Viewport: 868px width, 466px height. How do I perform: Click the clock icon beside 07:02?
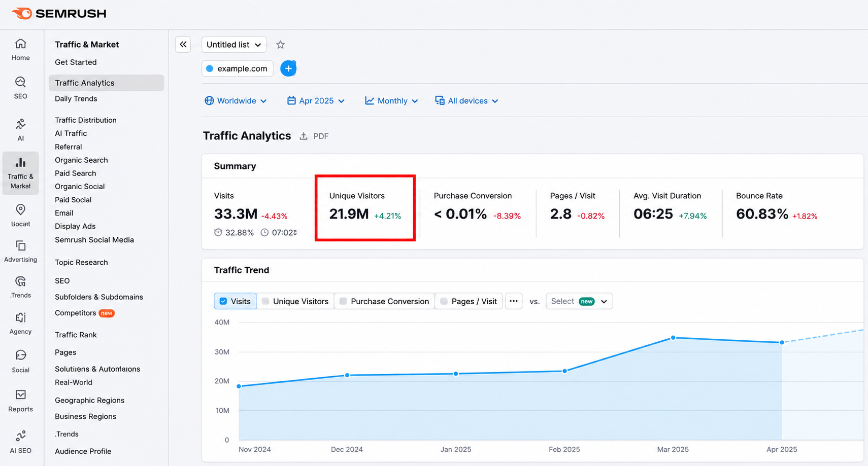pyautogui.click(x=264, y=232)
